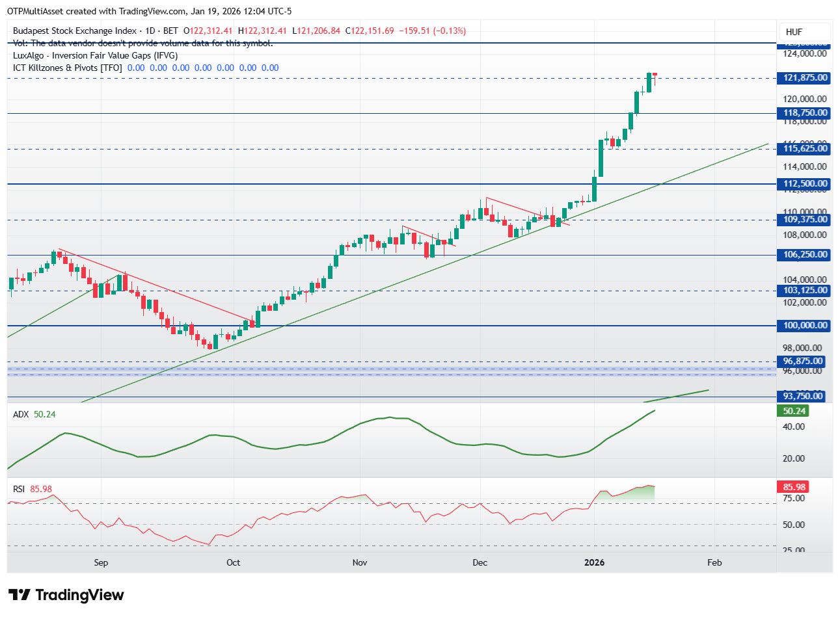The image size is (840, 617).
Task: Select the 118,750.00 price level label
Action: click(x=805, y=113)
